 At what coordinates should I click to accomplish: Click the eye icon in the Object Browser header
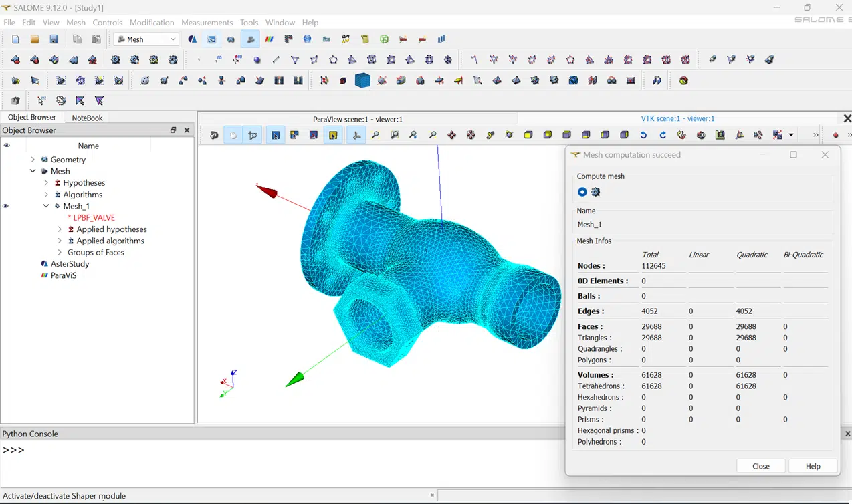[5, 145]
